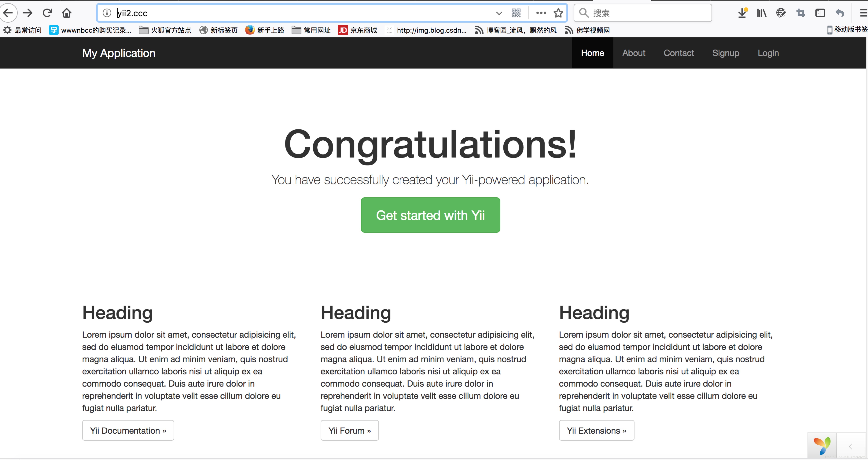868x460 pixels.
Task: Open 博客园_流风，飘然的风 feed bookmark
Action: pyautogui.click(x=516, y=30)
